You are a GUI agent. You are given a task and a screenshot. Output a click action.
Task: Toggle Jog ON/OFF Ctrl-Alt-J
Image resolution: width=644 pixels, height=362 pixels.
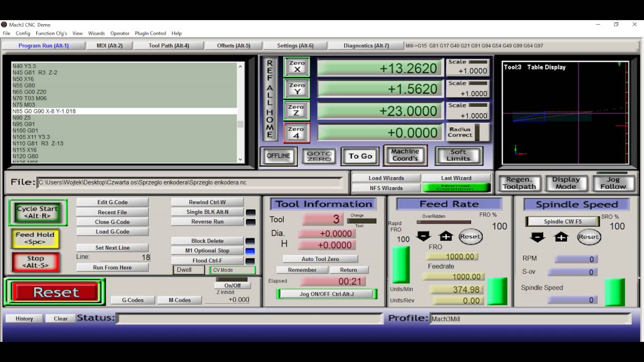[x=327, y=294]
